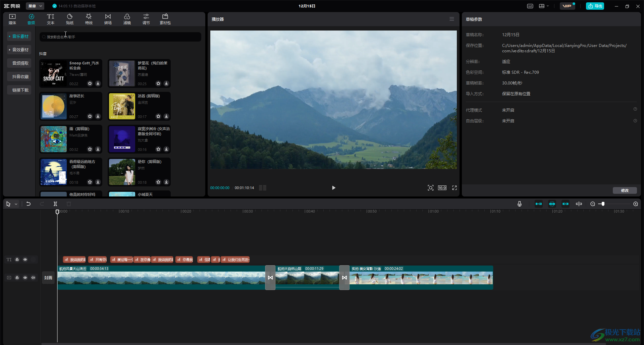Toggle main track magnet snapping
This screenshot has width=644, height=345.
(539, 204)
